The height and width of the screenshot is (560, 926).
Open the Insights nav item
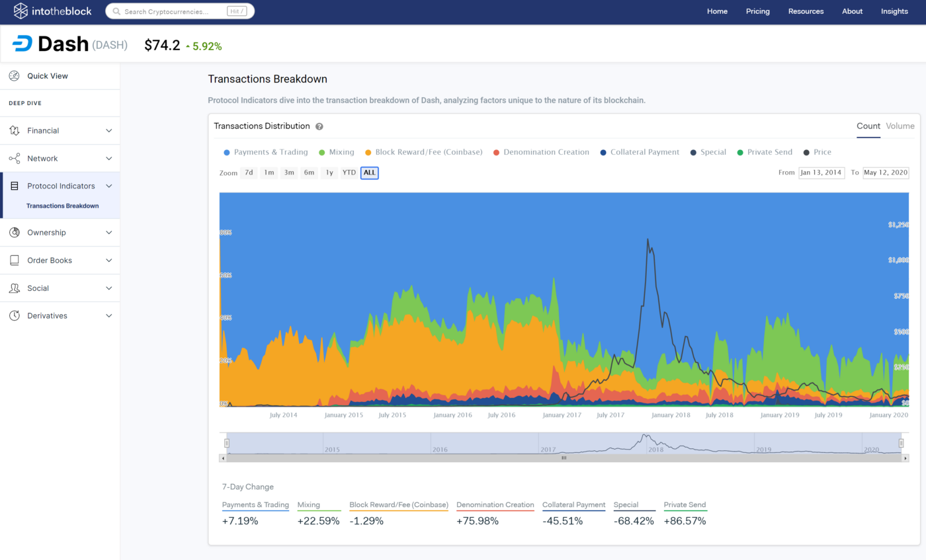(x=894, y=11)
